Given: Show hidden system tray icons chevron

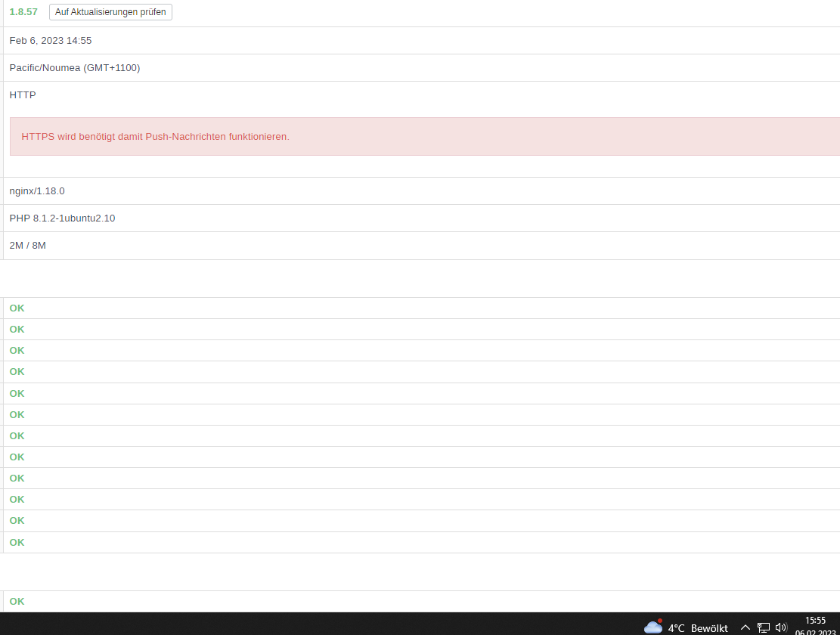Looking at the screenshot, I should pos(745,627).
